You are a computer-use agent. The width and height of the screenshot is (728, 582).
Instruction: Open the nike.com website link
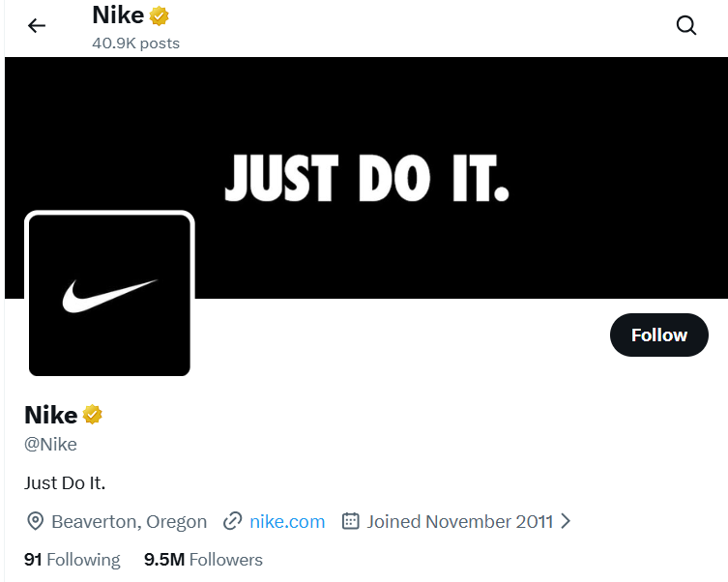pos(287,522)
